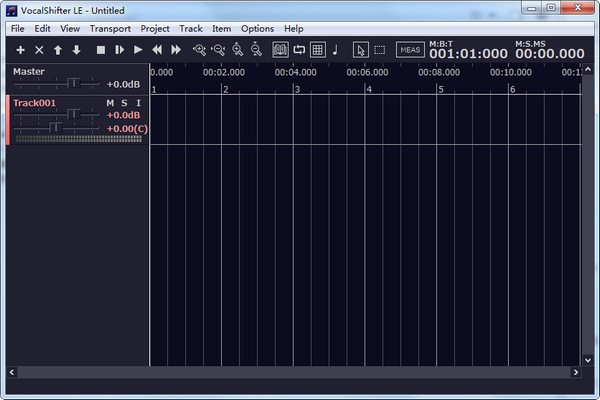The image size is (600, 400).
Task: Solo Track001 using S button
Action: coord(125,103)
